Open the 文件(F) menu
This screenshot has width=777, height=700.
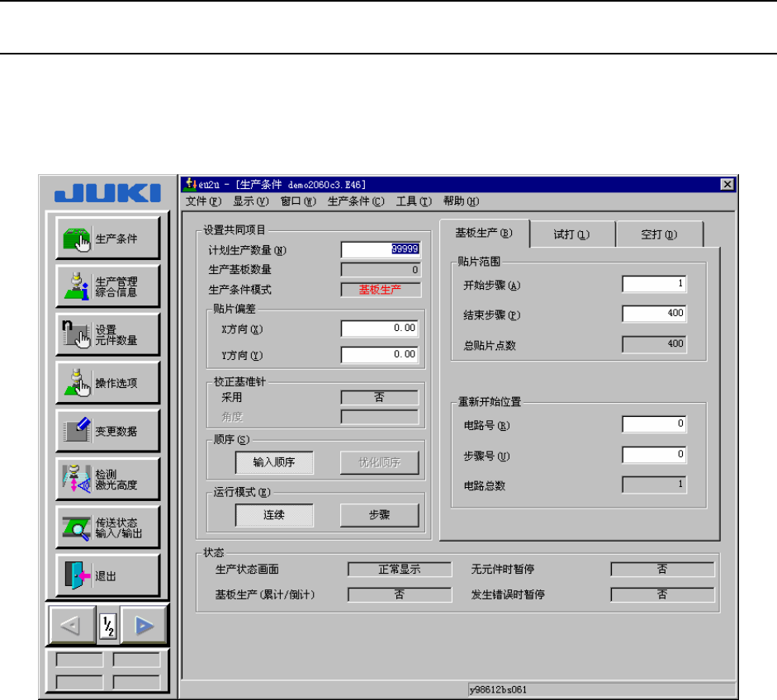coord(203,201)
